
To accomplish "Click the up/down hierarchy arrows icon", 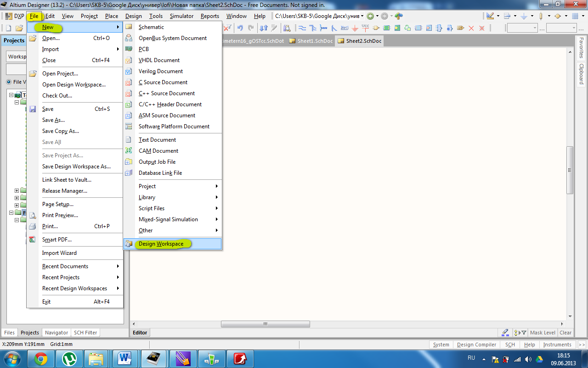I will (264, 28).
